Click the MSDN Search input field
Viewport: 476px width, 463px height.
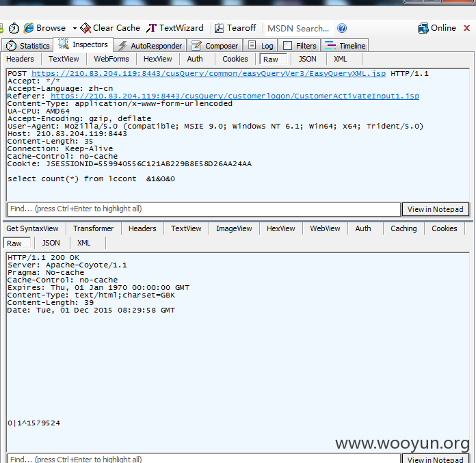299,29
